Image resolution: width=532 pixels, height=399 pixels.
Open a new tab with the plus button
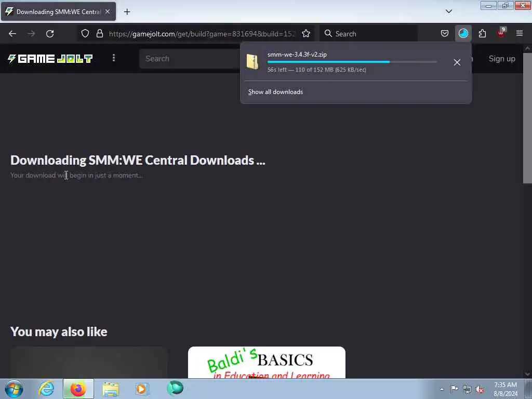[127, 12]
